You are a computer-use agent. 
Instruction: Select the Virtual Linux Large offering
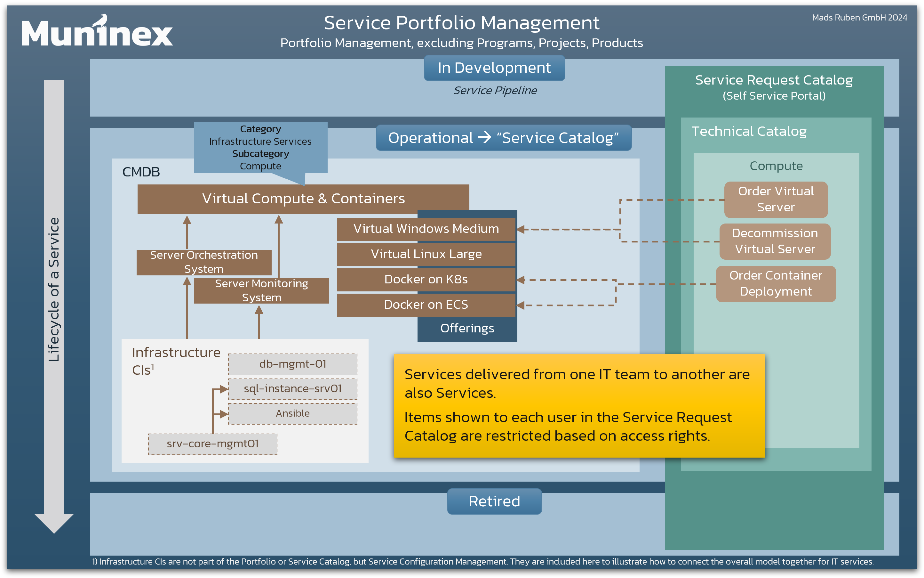point(426,254)
